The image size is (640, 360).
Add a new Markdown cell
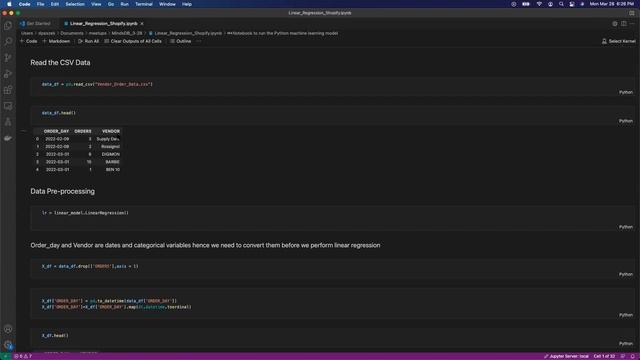click(56, 41)
